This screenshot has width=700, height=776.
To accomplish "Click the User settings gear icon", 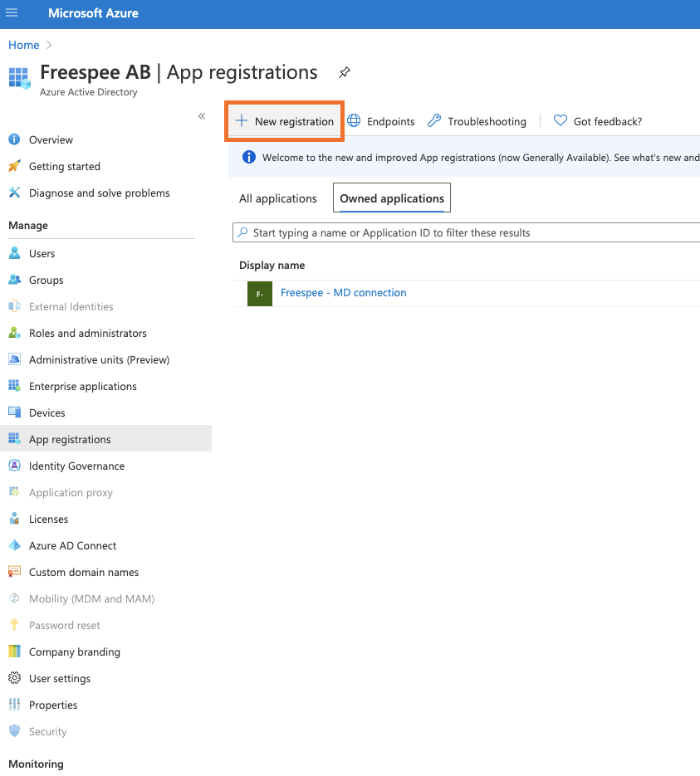I will point(14,678).
